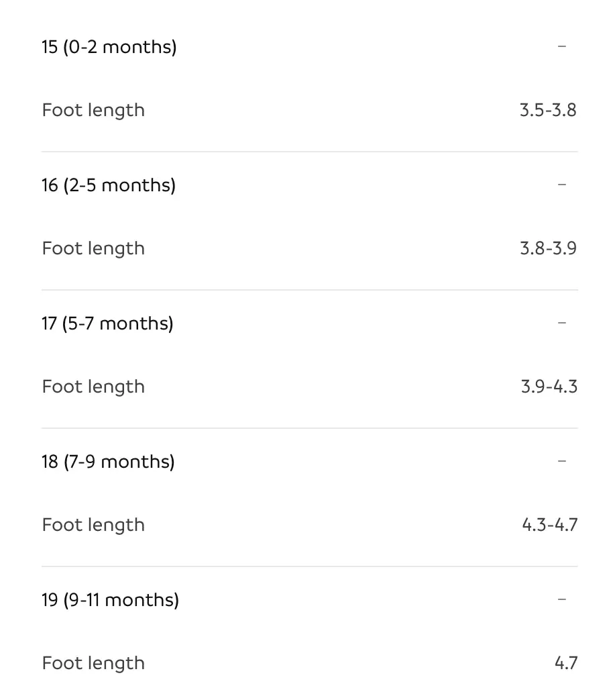Click Foot length label under size 16
Screen dimensions: 615x700
(93, 249)
